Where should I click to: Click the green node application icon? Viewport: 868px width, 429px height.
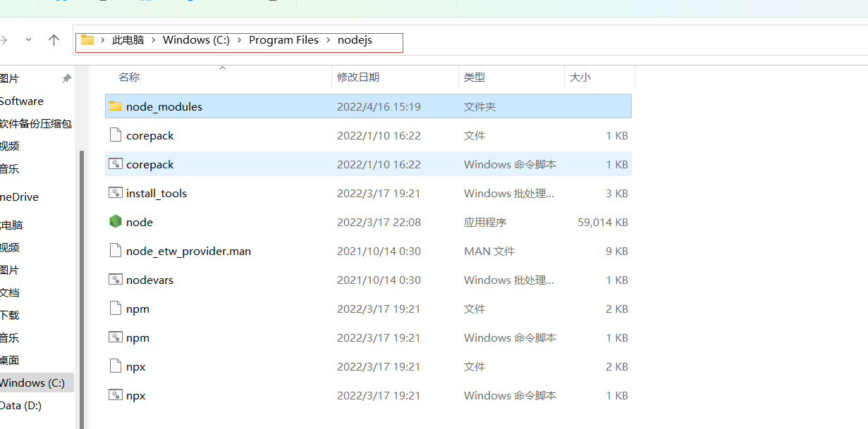click(x=116, y=222)
